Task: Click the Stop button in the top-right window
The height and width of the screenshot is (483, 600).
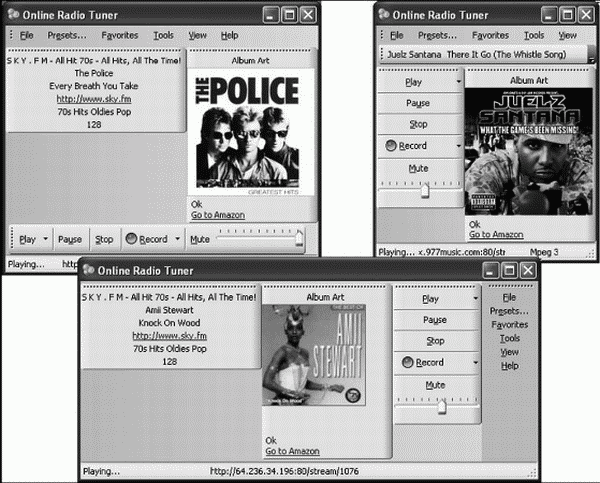Action: click(418, 124)
